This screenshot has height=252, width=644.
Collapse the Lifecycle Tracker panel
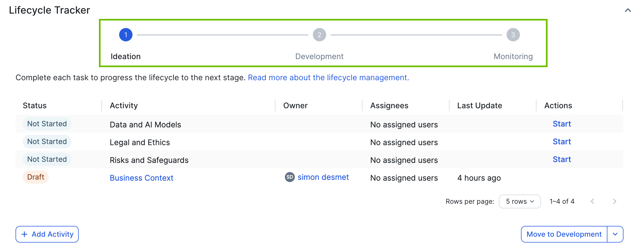pos(628,11)
